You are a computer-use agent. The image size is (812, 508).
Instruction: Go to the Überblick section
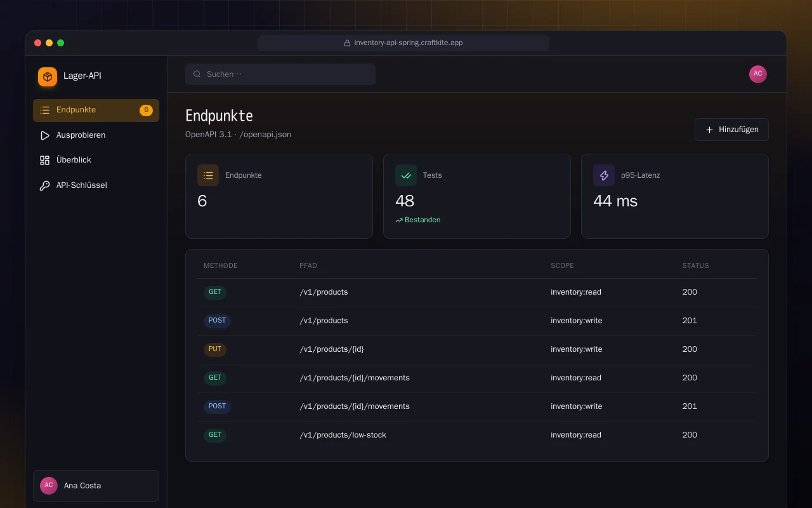click(96, 160)
